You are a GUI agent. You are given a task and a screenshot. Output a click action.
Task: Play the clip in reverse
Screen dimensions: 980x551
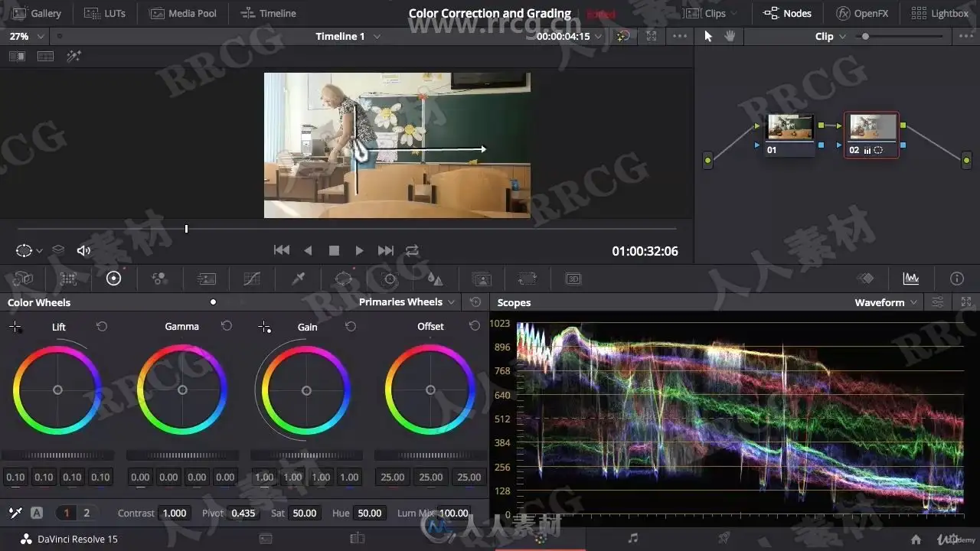308,250
